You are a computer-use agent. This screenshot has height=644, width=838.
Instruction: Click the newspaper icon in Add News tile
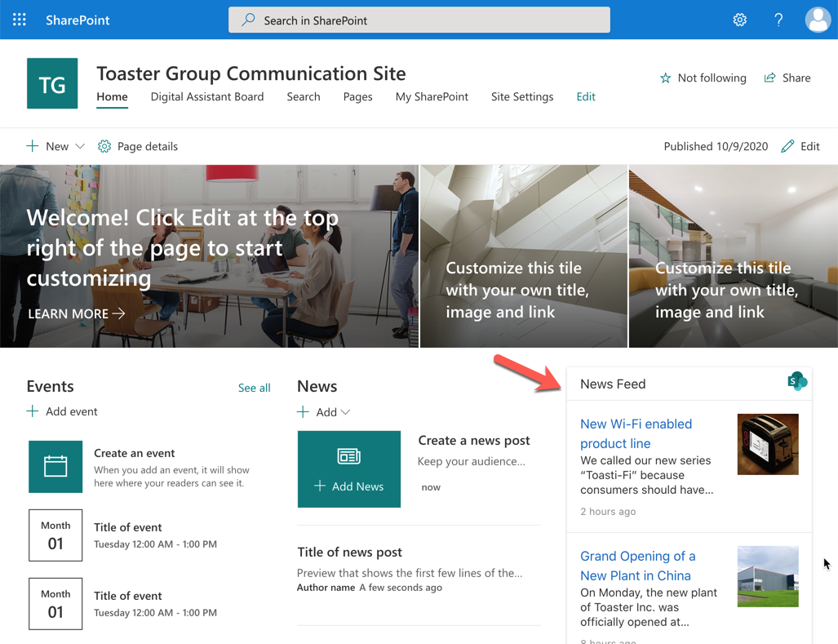pyautogui.click(x=349, y=456)
